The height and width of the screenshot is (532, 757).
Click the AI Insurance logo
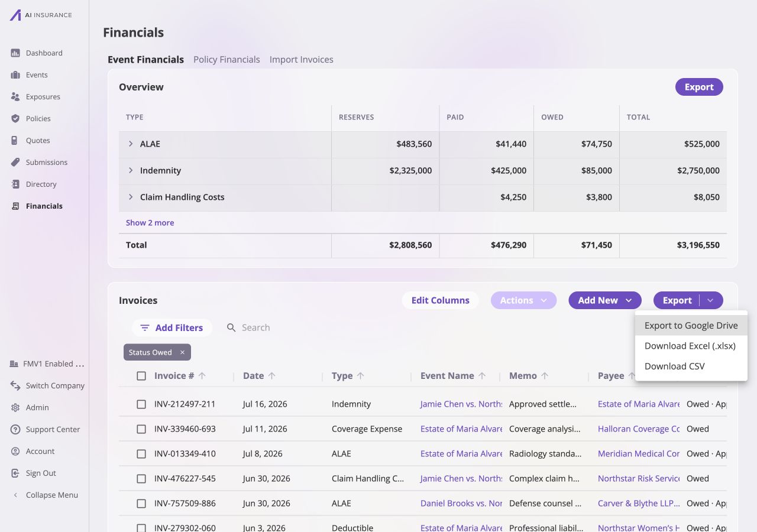pyautogui.click(x=40, y=15)
